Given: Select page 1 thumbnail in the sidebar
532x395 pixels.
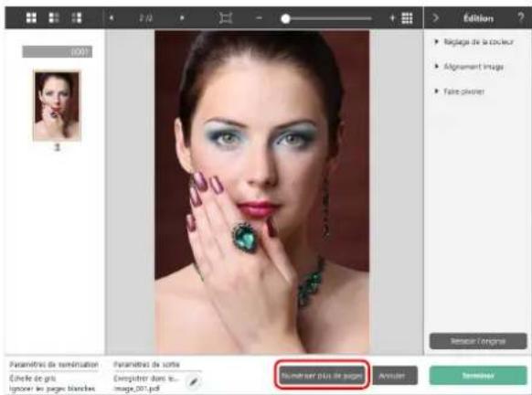Looking at the screenshot, I should pyautogui.click(x=57, y=105).
